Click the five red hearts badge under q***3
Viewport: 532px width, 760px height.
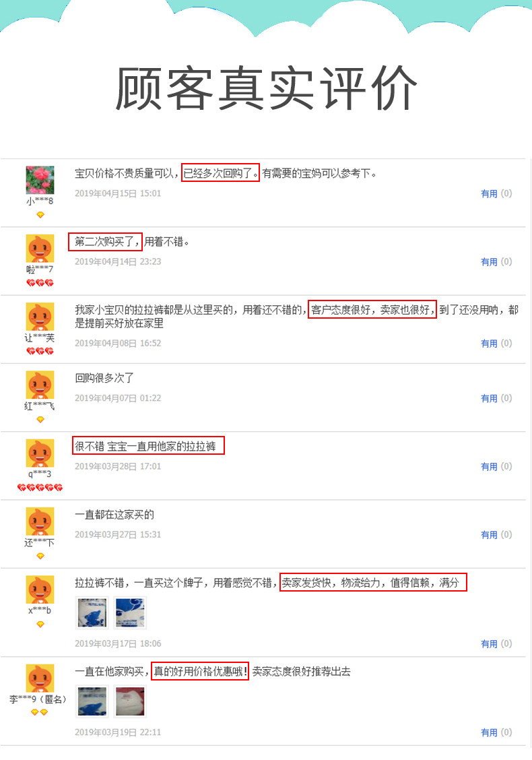click(x=40, y=488)
